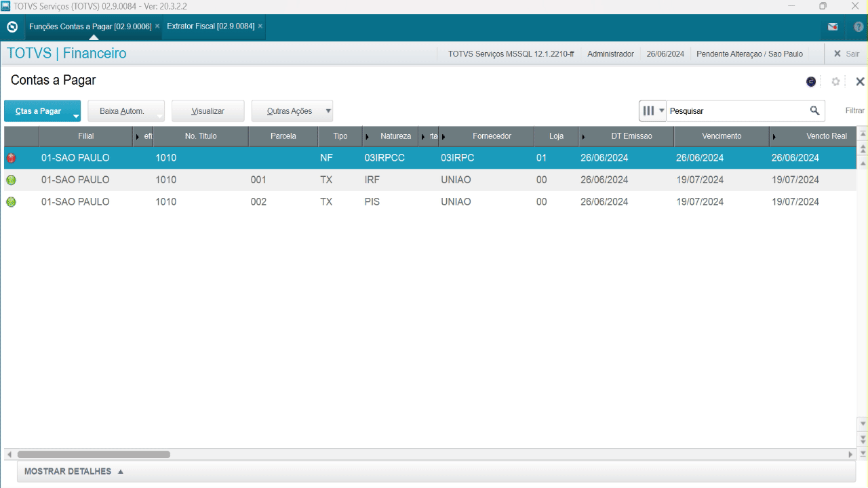
Task: Click the Sair exit button
Action: pos(846,54)
